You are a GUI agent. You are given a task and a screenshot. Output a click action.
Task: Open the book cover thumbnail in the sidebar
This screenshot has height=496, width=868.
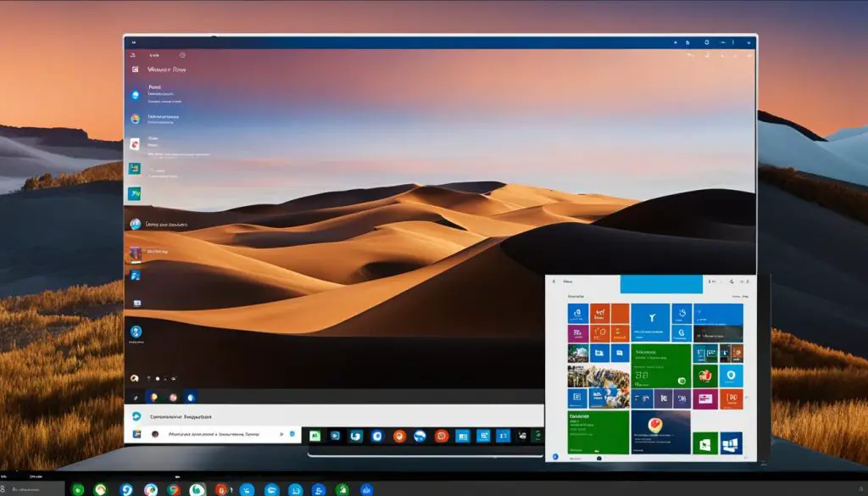(x=136, y=254)
